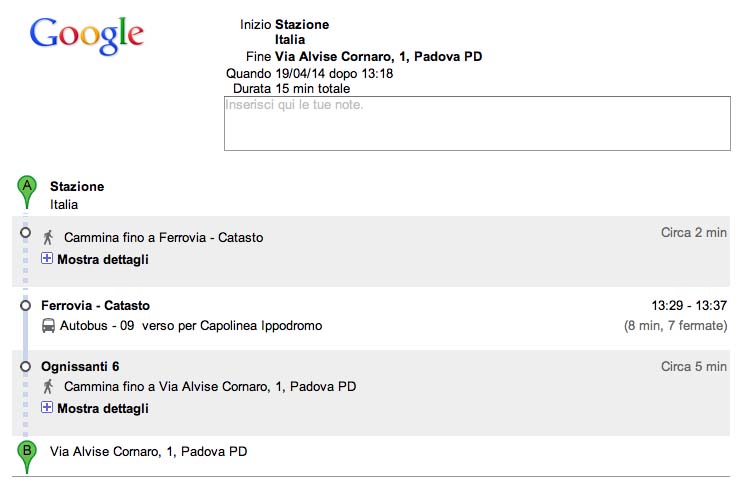The height and width of the screenshot is (484, 741).
Task: Click the circle waypoint at first walking step
Action: click(x=26, y=233)
